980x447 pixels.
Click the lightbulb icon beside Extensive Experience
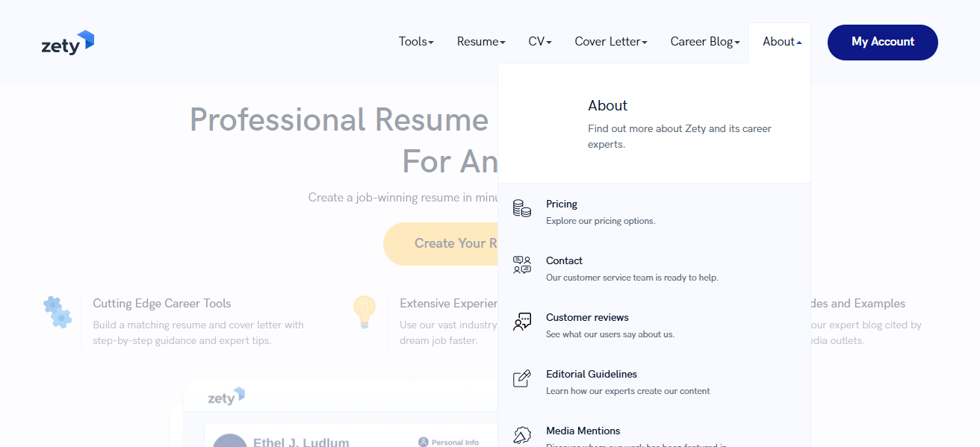[365, 313]
